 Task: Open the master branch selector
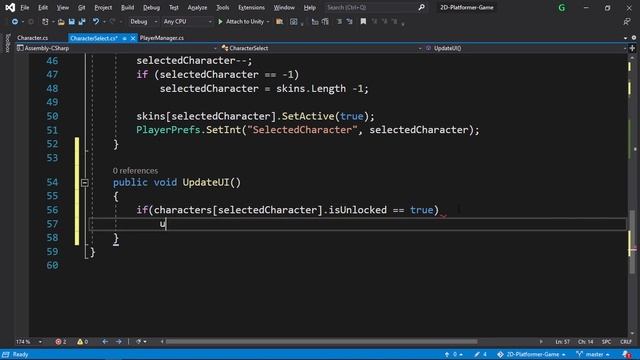coord(593,354)
